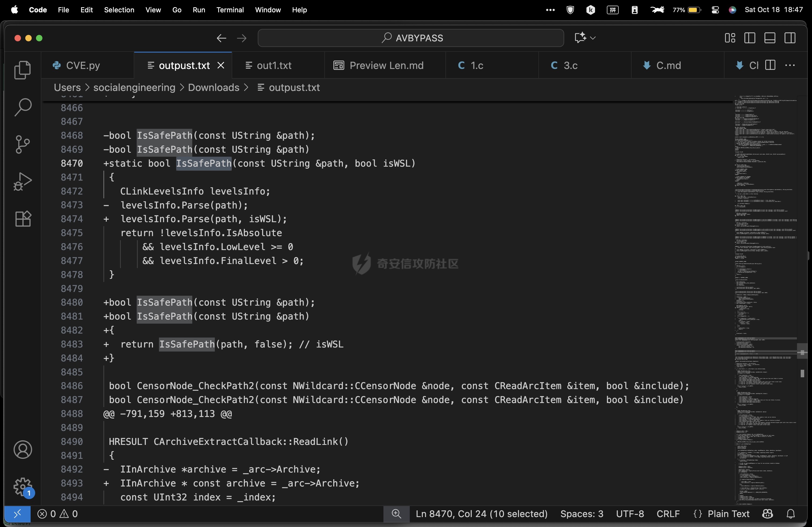Open the Source Control view
Viewport: 812px width, 527px height.
23,145
